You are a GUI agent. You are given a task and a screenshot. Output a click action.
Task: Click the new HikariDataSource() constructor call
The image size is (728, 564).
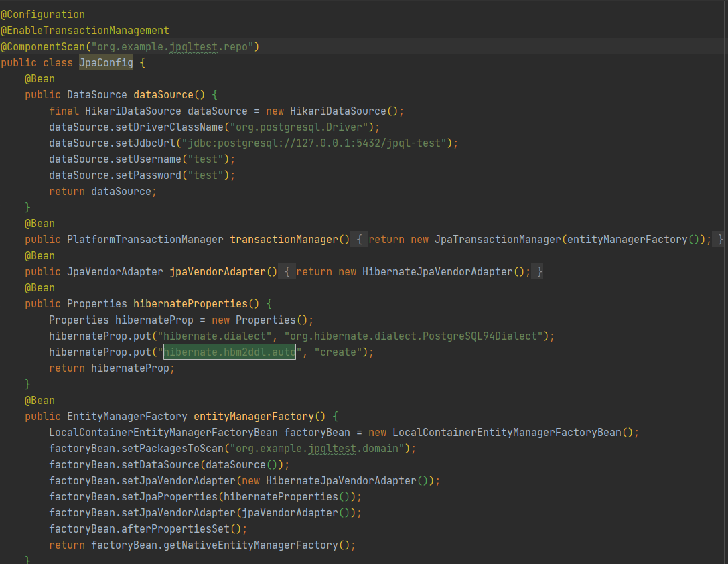click(x=332, y=111)
